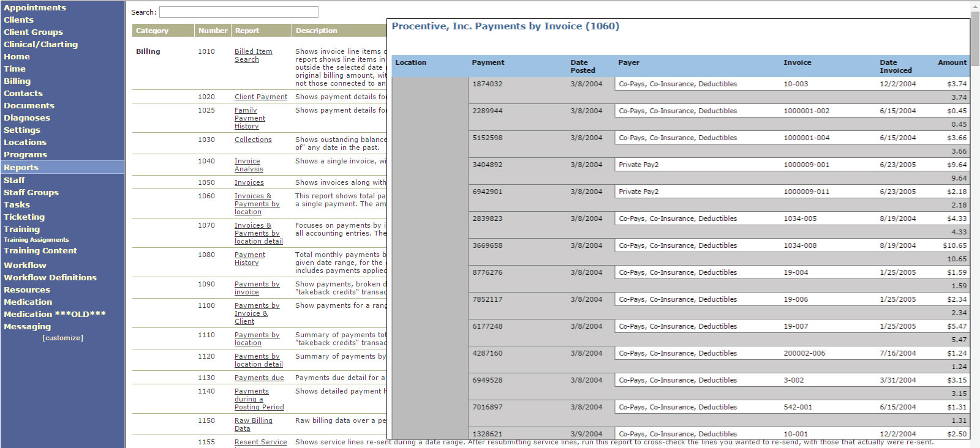The image size is (980, 448).
Task: Open Staff Groups section
Action: click(x=31, y=192)
